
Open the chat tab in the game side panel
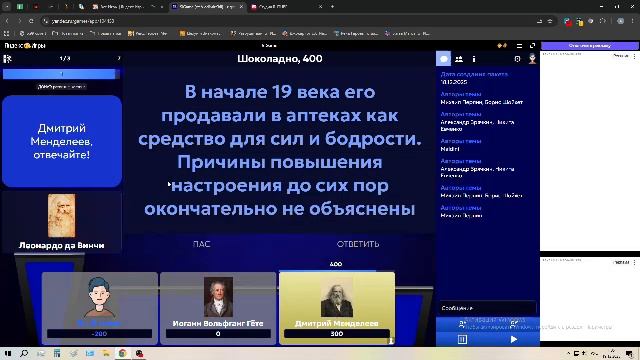tap(444, 59)
